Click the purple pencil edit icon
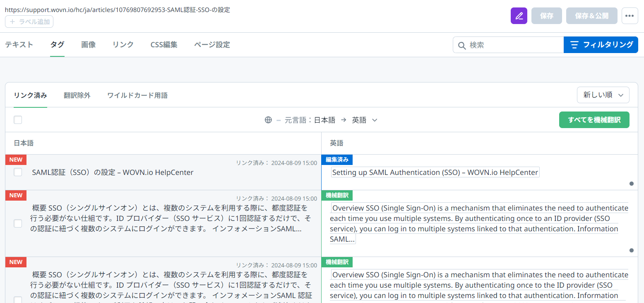644x303 pixels. point(519,16)
